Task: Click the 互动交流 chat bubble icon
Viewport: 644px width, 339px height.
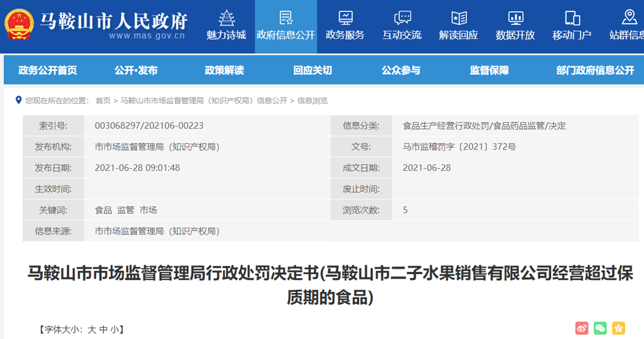Action: point(402,17)
